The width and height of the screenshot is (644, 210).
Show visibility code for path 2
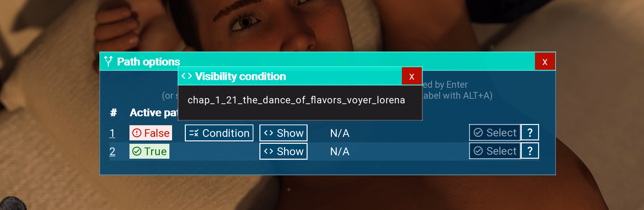283,151
